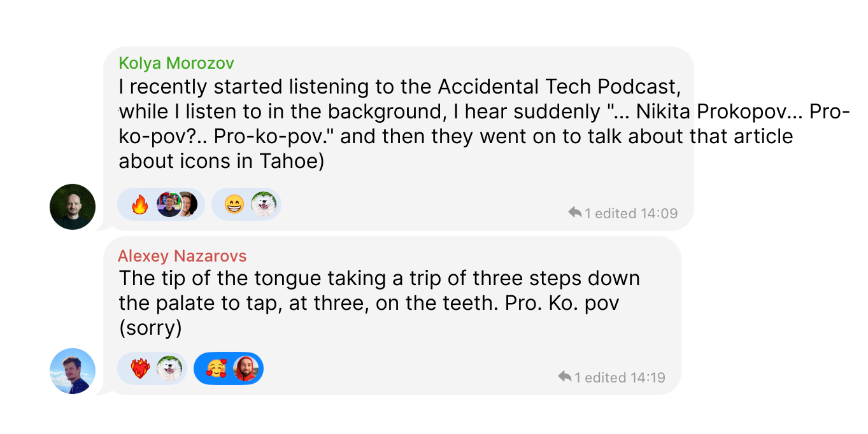Image resolution: width=868 pixels, height=434 pixels.
Task: Toggle the grinning face reaction on Kolya's message
Action: pyautogui.click(x=234, y=205)
